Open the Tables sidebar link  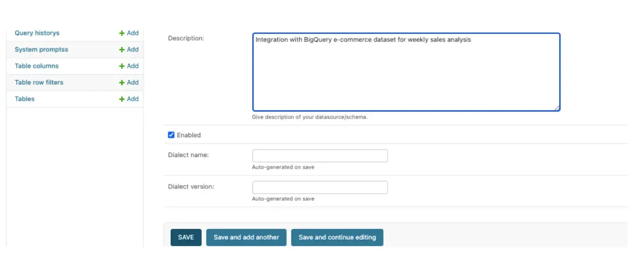point(25,99)
